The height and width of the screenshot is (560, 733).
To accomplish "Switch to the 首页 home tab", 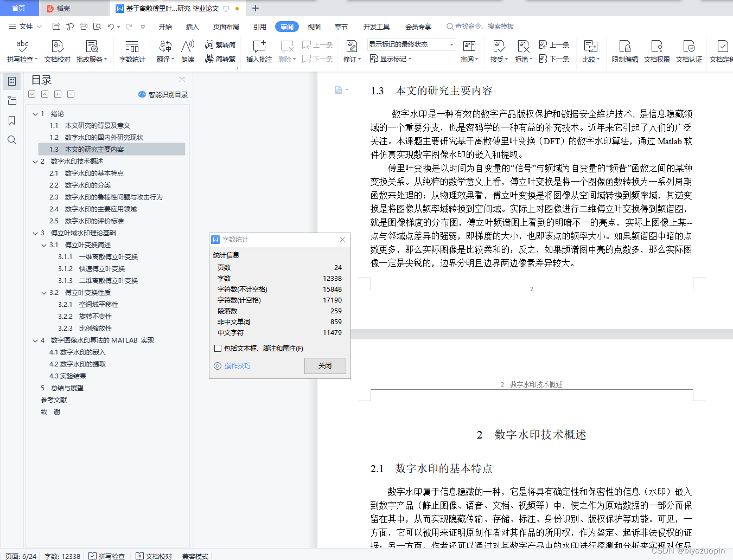I will (19, 8).
